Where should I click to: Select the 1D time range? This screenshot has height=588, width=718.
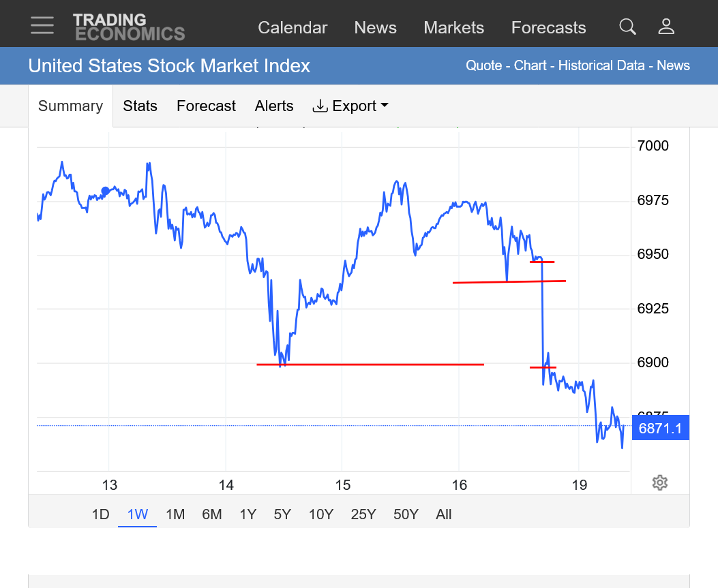tap(100, 514)
